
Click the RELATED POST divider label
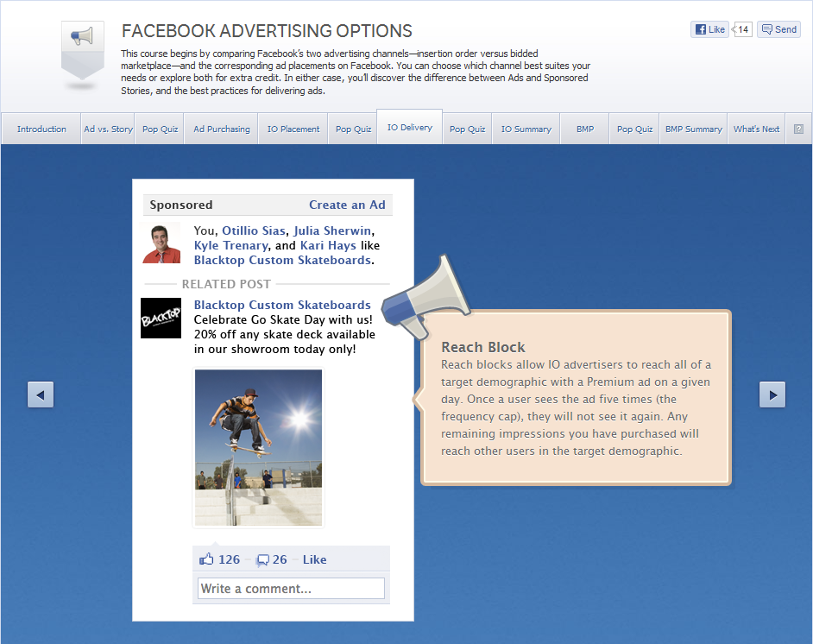pyautogui.click(x=226, y=284)
